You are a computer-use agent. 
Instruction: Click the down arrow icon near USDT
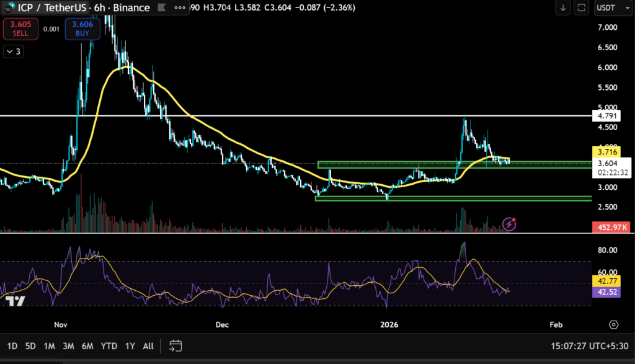point(563,8)
